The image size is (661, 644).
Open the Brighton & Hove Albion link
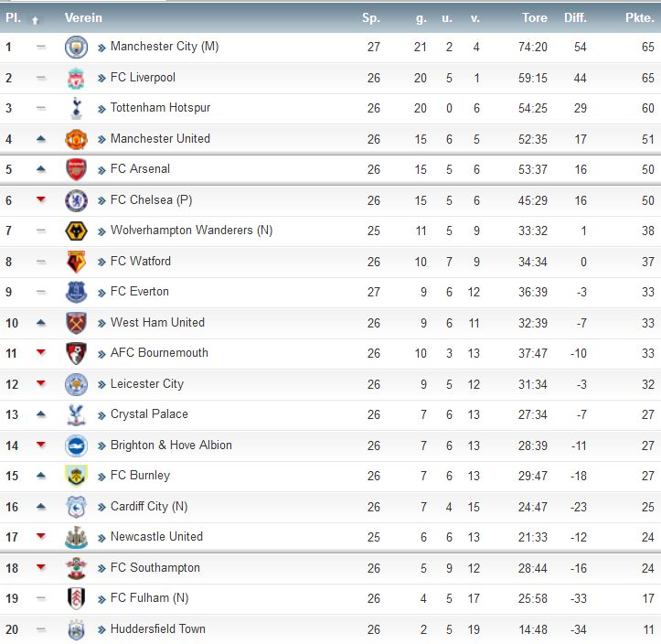171,445
